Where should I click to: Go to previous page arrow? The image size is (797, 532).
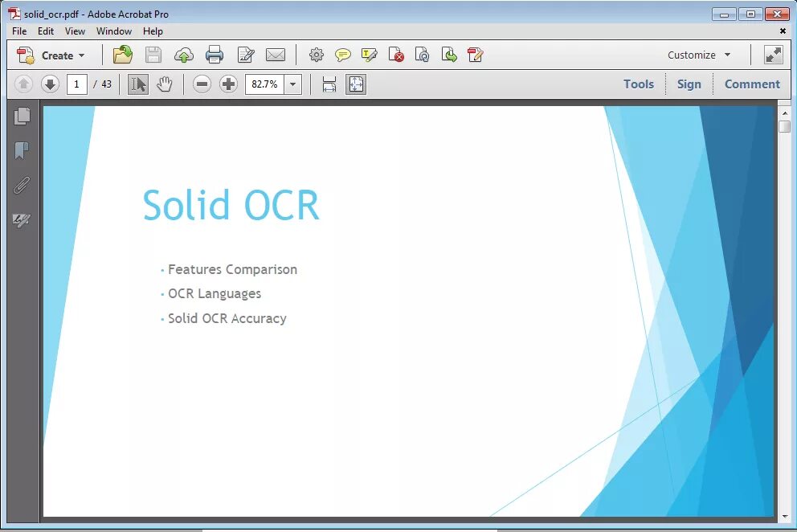pos(23,84)
